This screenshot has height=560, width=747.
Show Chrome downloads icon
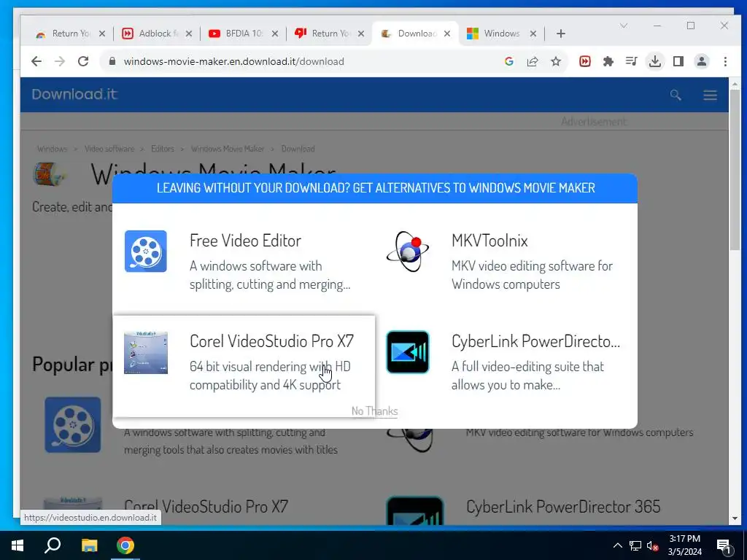[655, 61]
